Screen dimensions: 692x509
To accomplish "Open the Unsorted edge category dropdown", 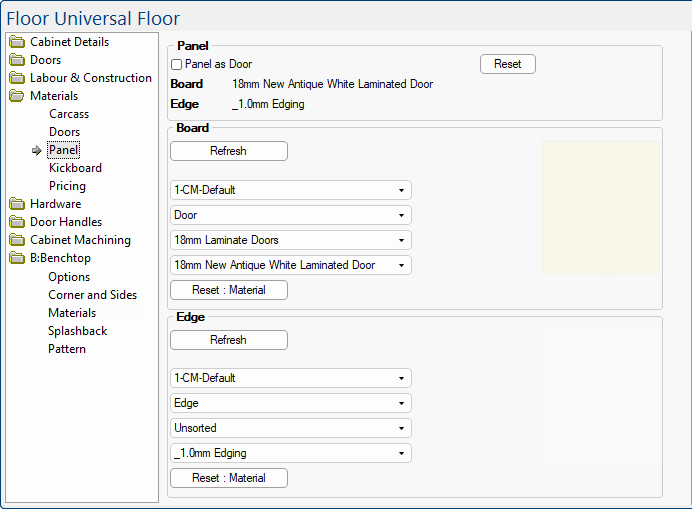I will pos(290,428).
